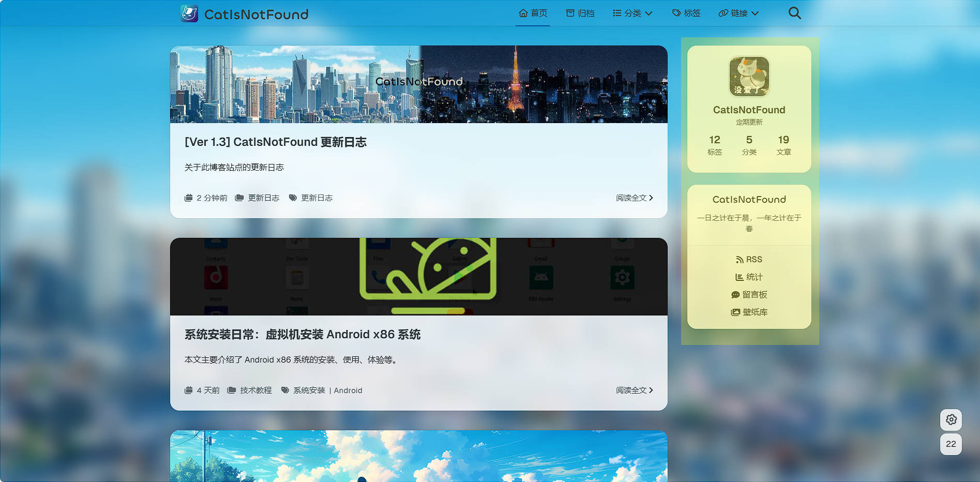Open the 统计 statistics link
Viewport: 980px width, 482px height.
pyautogui.click(x=749, y=277)
